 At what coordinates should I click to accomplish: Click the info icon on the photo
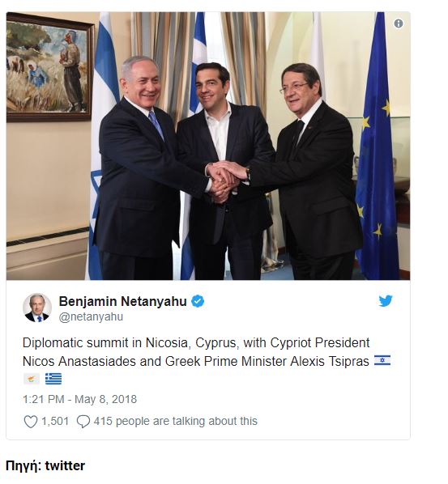(x=399, y=23)
